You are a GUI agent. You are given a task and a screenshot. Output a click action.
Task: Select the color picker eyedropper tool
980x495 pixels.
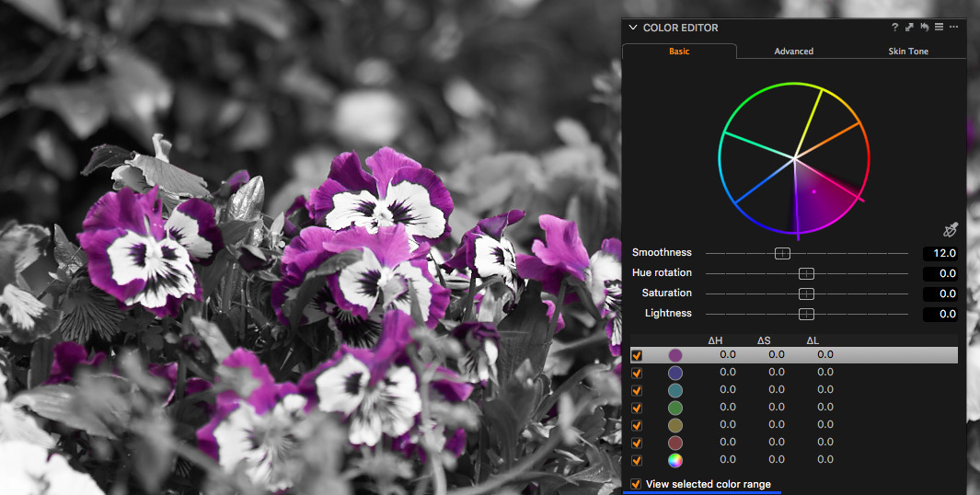[951, 229]
